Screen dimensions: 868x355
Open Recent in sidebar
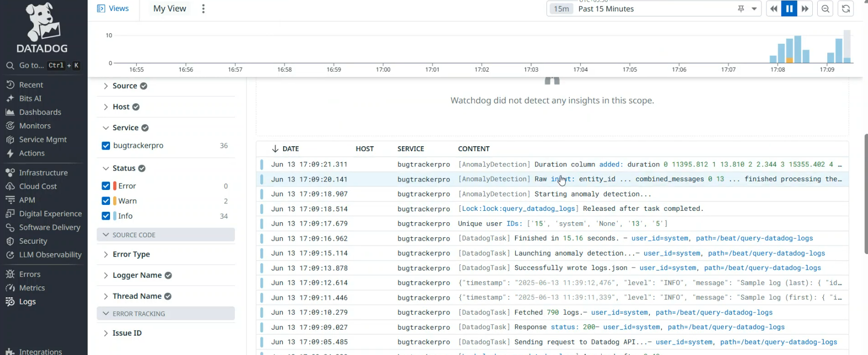31,85
